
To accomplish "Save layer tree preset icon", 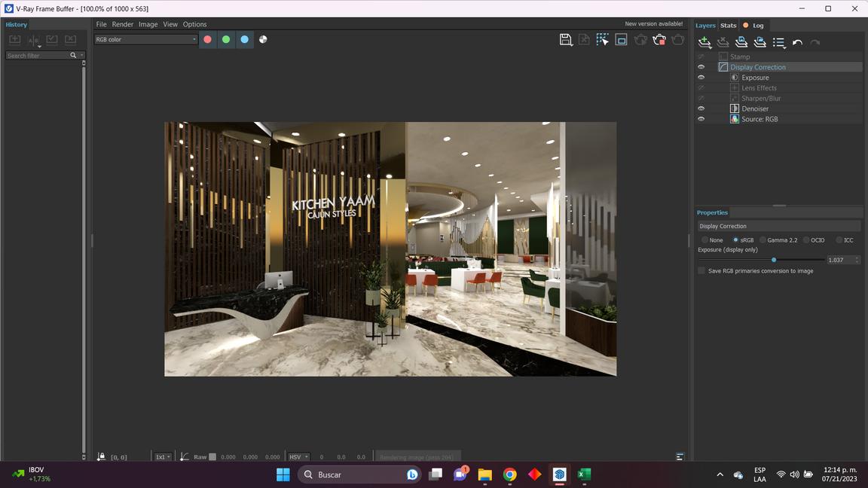I will [x=741, y=43].
